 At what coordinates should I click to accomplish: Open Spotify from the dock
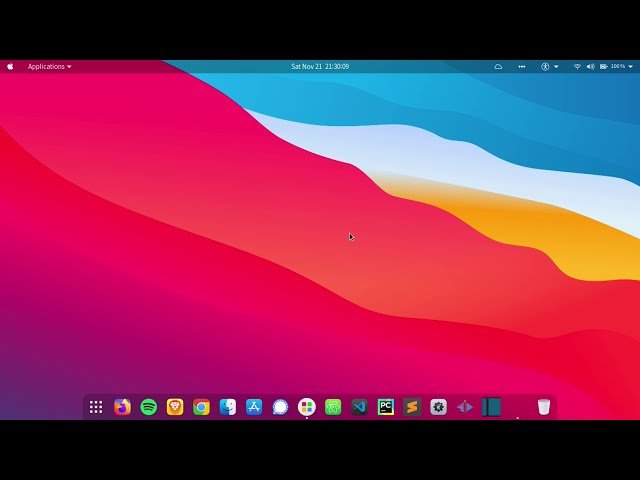(x=149, y=407)
